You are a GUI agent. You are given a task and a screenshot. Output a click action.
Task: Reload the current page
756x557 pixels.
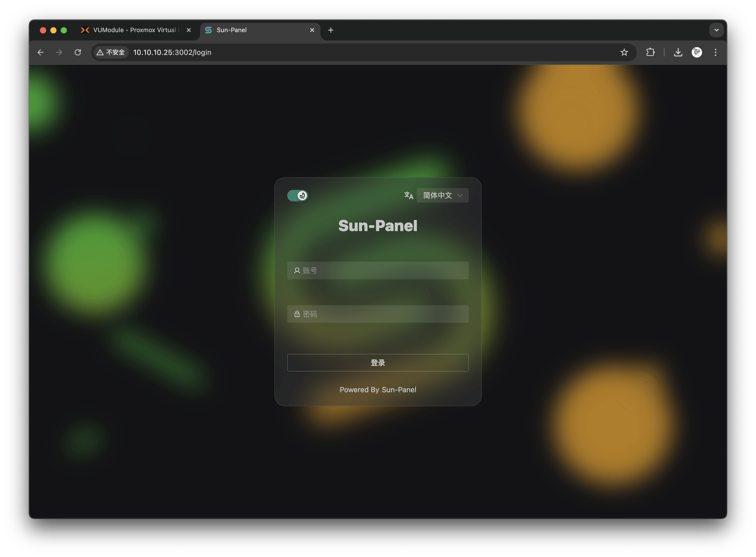(78, 52)
